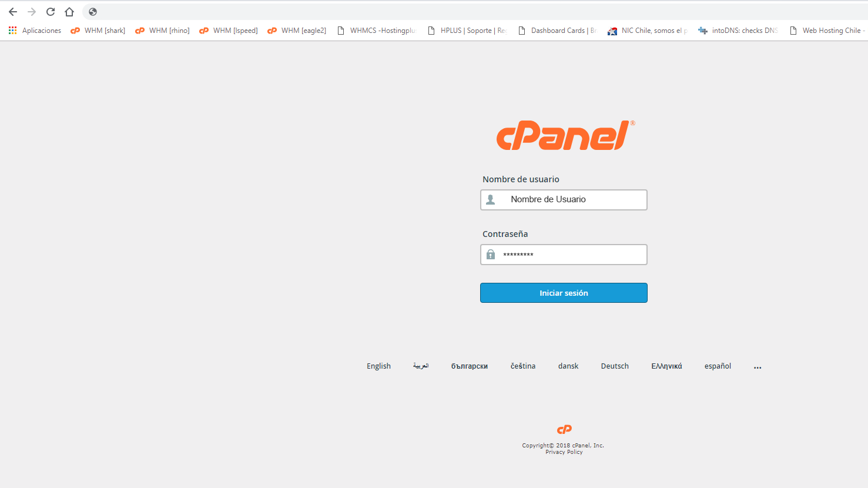The height and width of the screenshot is (488, 868).
Task: Open Aplicaciones apps grid icon
Action: 12,30
